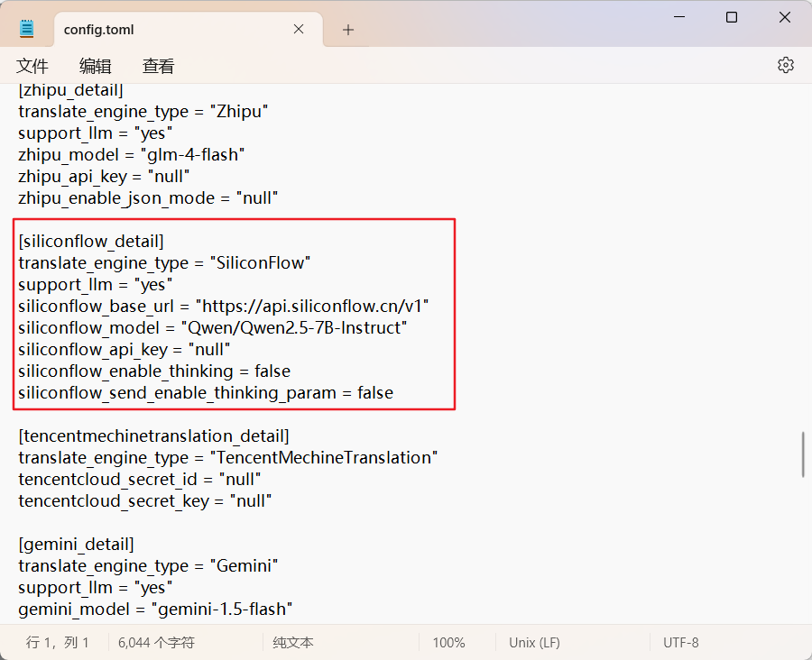Click the tencentcloud_secret_key line
The image size is (812, 660).
click(x=145, y=501)
